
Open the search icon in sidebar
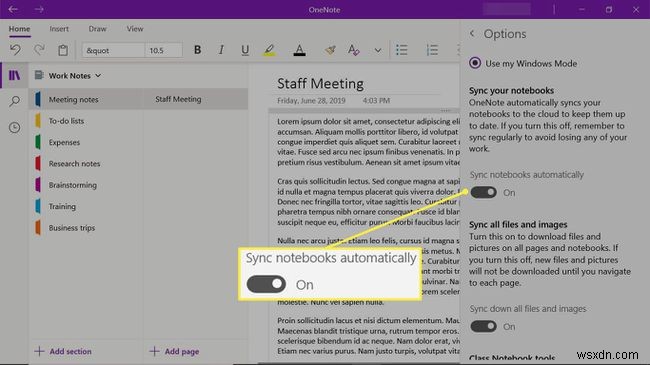[x=15, y=101]
